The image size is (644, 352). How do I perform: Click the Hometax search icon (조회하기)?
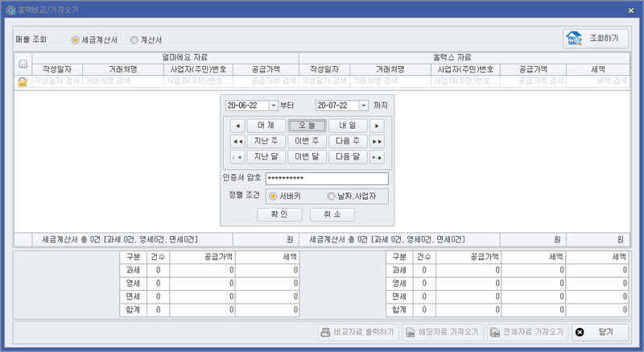[574, 39]
